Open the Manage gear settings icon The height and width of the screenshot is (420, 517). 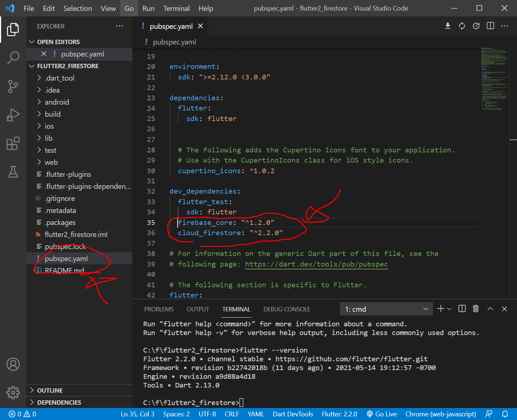[13, 392]
